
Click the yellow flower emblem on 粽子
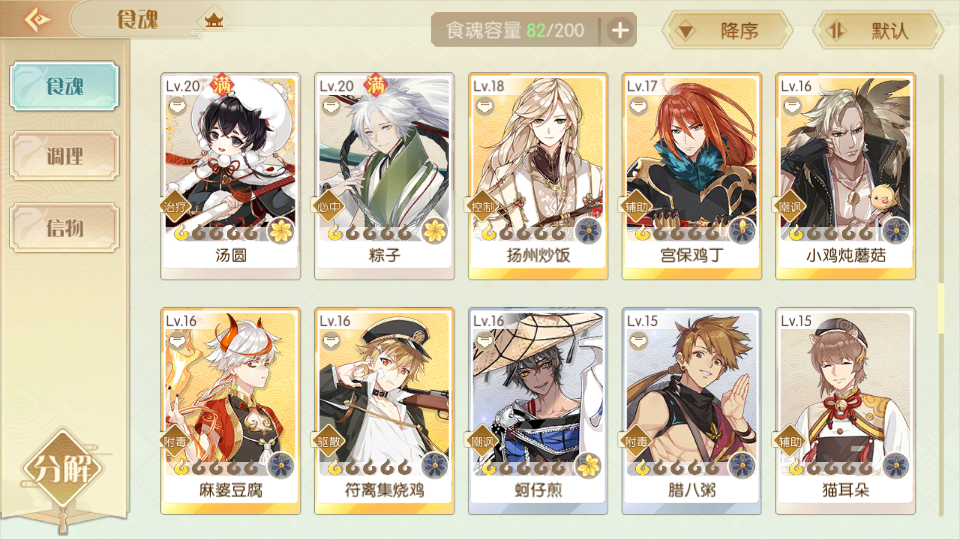click(x=435, y=231)
